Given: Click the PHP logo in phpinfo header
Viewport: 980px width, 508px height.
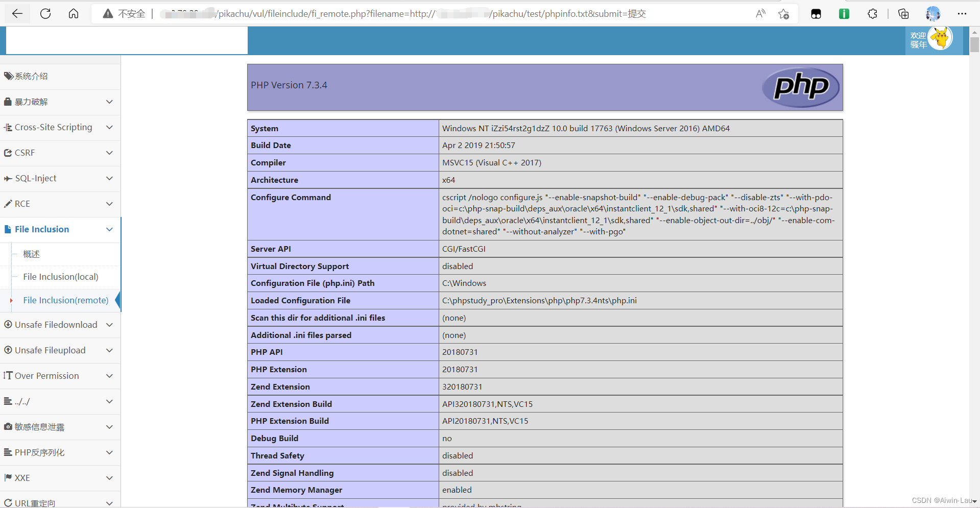Looking at the screenshot, I should pos(801,87).
